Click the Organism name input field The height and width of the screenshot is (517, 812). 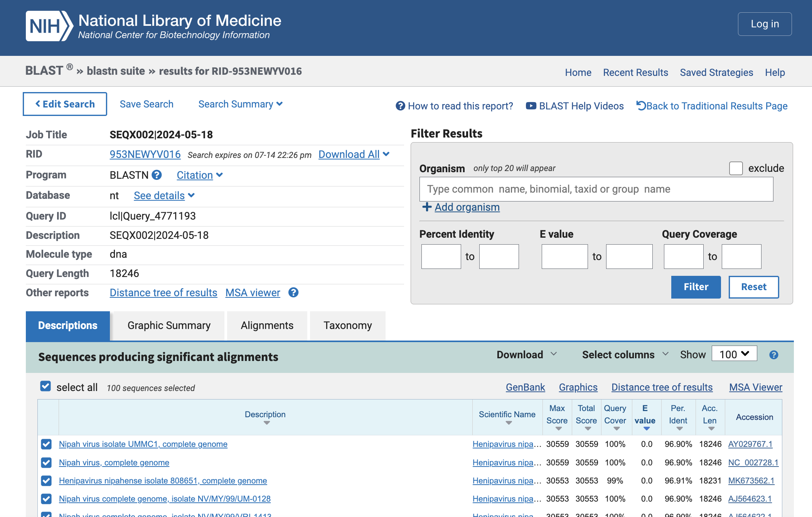pyautogui.click(x=596, y=189)
